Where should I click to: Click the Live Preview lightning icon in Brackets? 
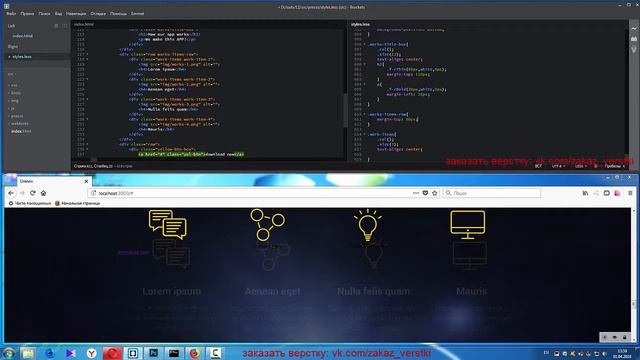634,29
